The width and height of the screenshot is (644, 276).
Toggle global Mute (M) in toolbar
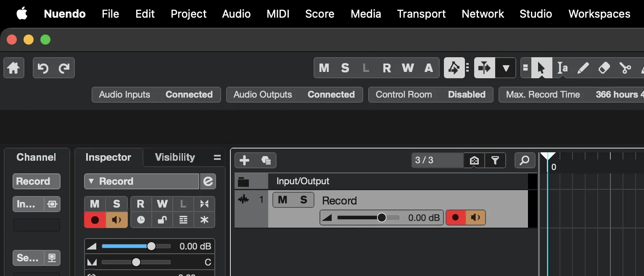(x=324, y=68)
